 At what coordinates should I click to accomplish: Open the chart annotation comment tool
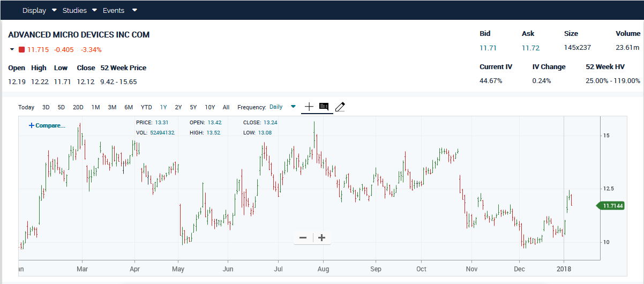pos(324,107)
